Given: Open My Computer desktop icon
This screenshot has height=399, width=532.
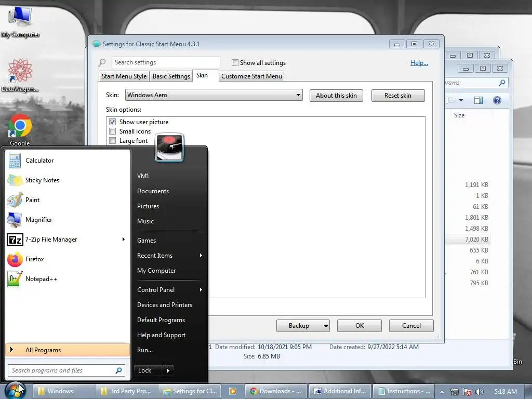Looking at the screenshot, I should [x=20, y=21].
